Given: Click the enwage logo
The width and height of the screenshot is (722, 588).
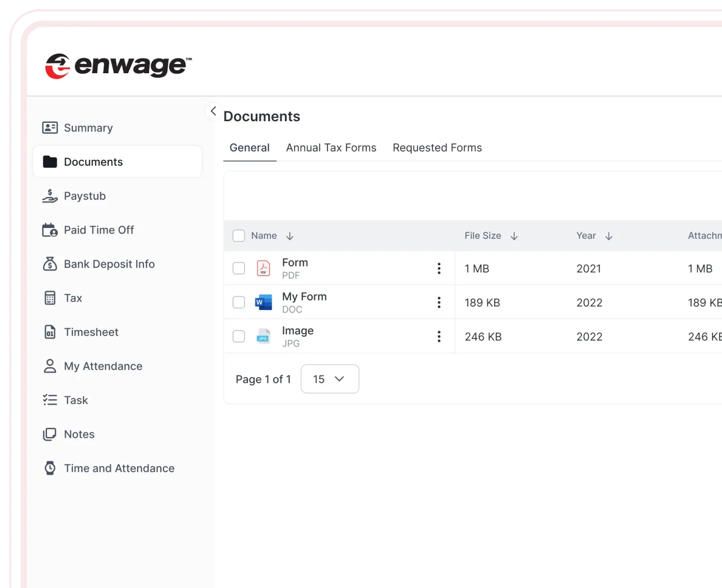Looking at the screenshot, I should [119, 65].
